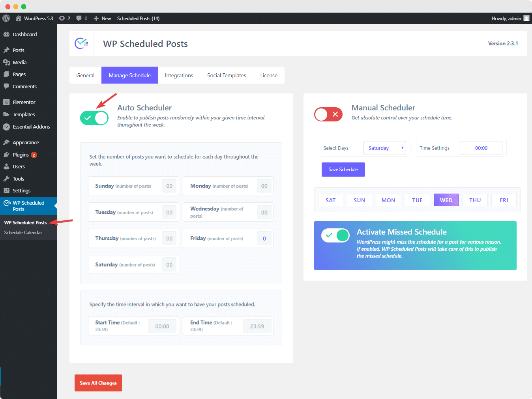
Task: Click the Templates folder icon in sidebar
Action: click(6, 114)
